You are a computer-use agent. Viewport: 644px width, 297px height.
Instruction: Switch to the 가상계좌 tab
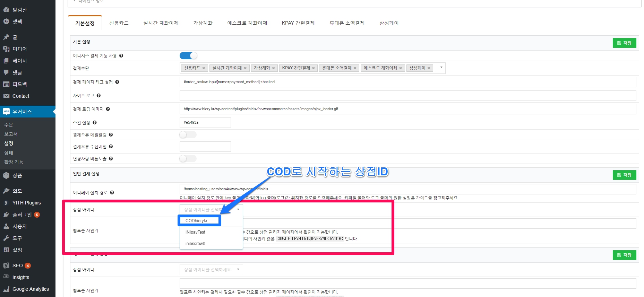pyautogui.click(x=203, y=23)
